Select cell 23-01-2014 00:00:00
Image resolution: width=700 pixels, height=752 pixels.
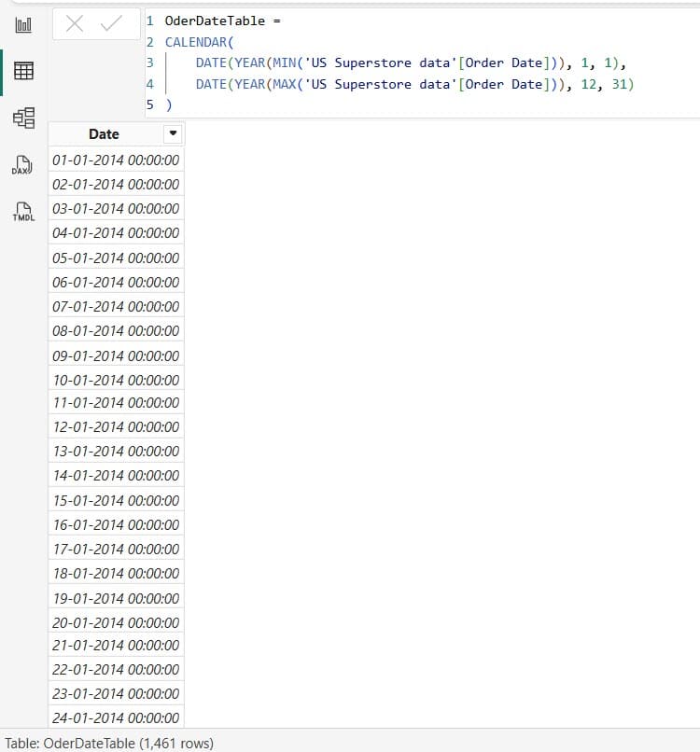(x=116, y=694)
